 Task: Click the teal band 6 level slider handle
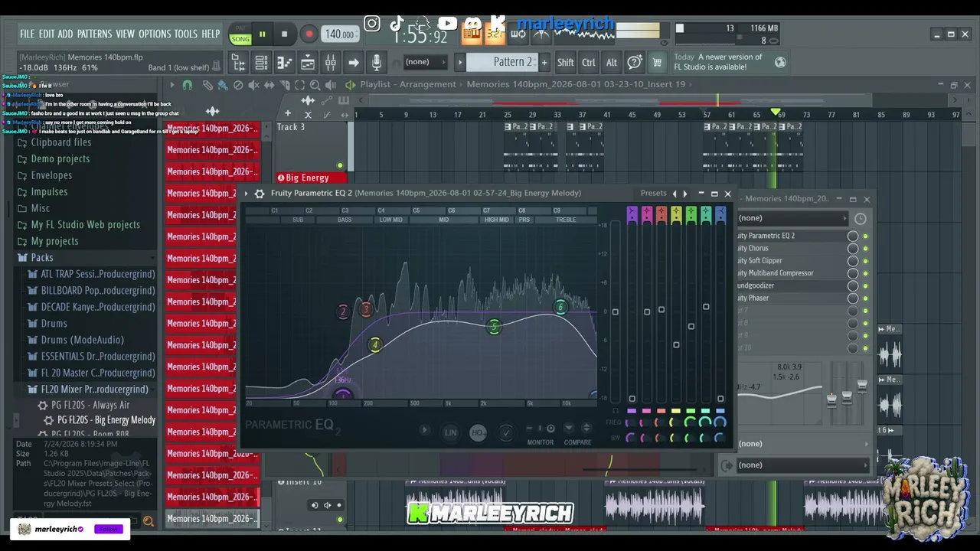706,307
